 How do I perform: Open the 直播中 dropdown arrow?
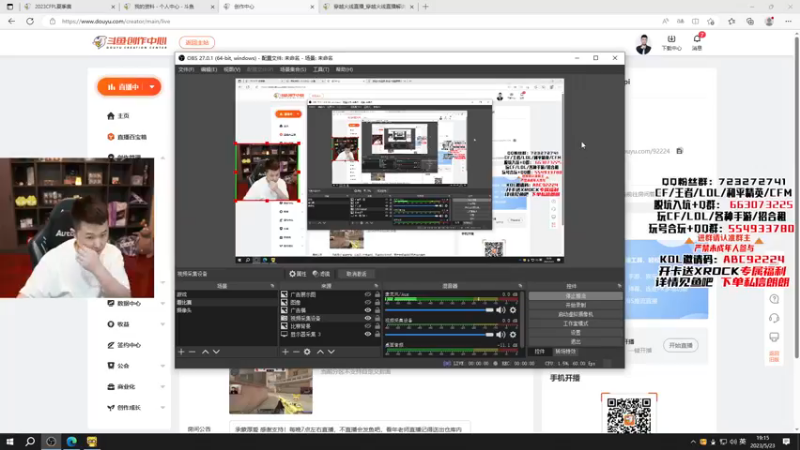click(152, 87)
